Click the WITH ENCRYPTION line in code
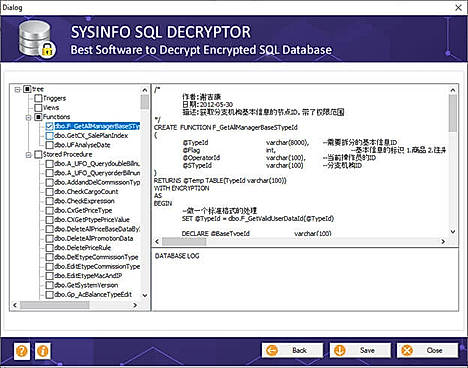The height and width of the screenshot is (368, 468). 181,188
